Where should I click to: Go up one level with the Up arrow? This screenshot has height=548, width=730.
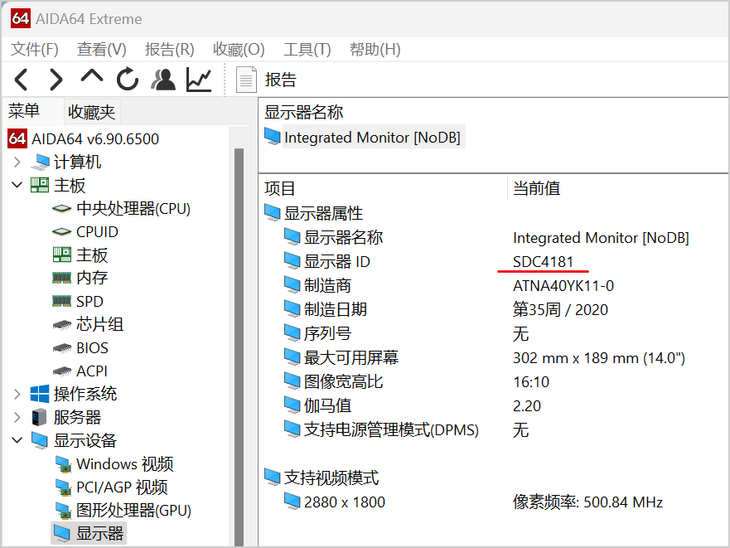tap(92, 76)
